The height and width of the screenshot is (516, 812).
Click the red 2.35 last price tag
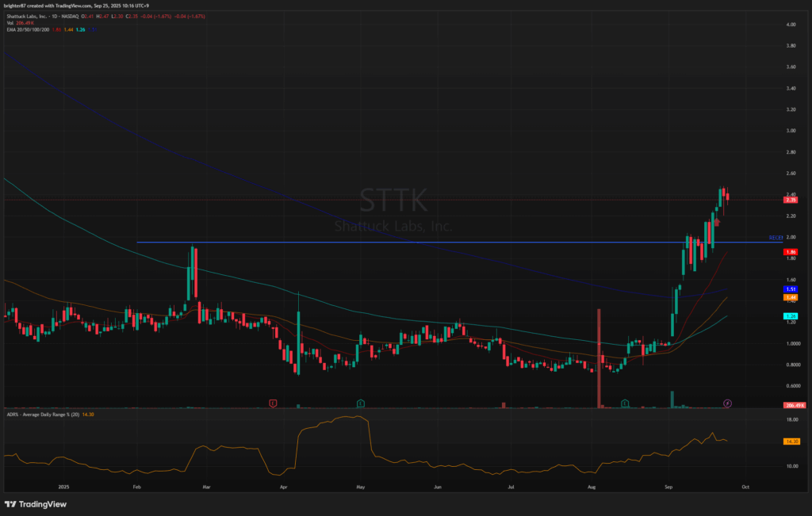point(791,200)
